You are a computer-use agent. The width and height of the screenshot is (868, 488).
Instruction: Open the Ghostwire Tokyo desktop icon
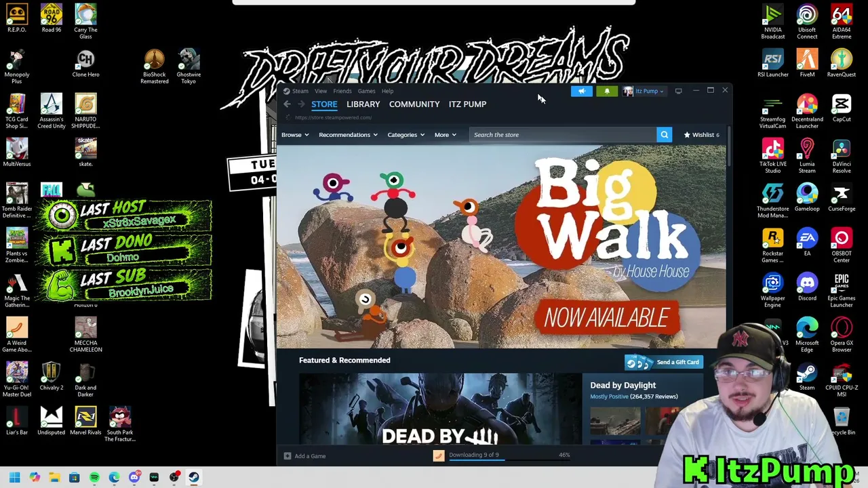tap(189, 66)
